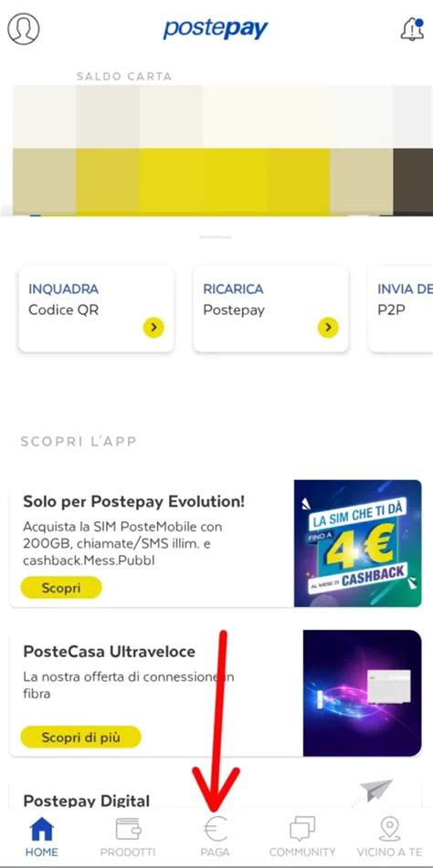
Task: Open the Community chat icon
Action: 302,830
